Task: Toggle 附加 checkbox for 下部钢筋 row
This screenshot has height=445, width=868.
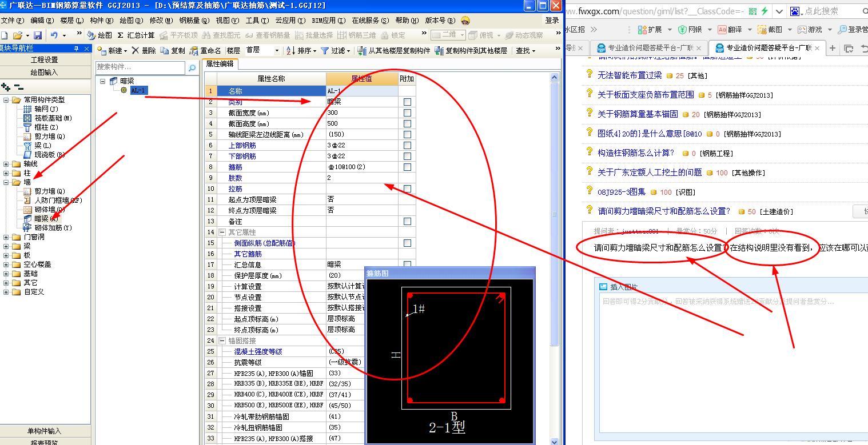Action: point(407,156)
